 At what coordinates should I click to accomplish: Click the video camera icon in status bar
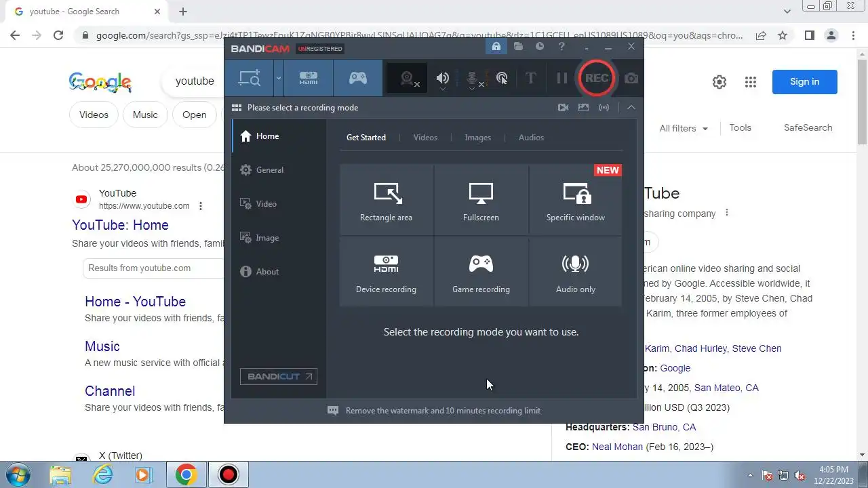tap(563, 108)
